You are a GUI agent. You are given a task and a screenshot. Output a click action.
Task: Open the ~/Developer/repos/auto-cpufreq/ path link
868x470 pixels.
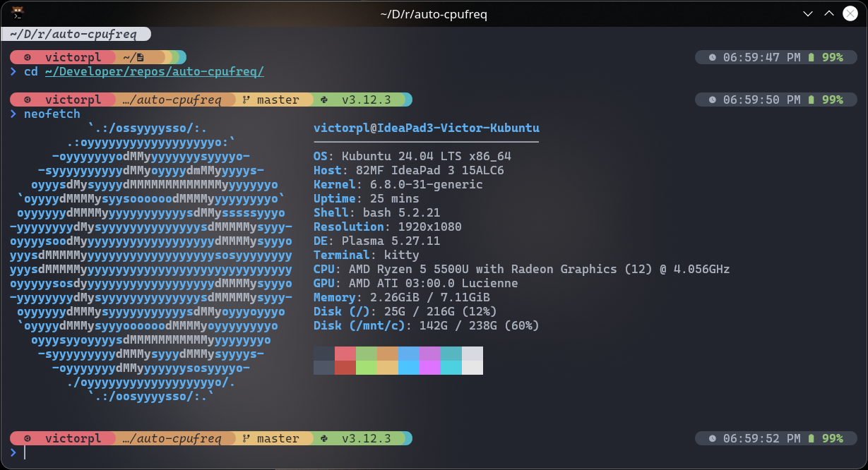click(154, 71)
